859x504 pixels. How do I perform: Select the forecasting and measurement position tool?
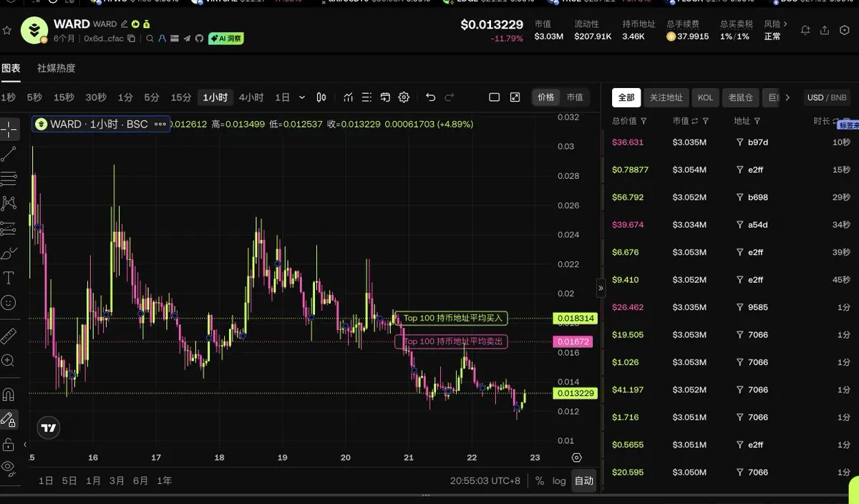pyautogui.click(x=9, y=228)
